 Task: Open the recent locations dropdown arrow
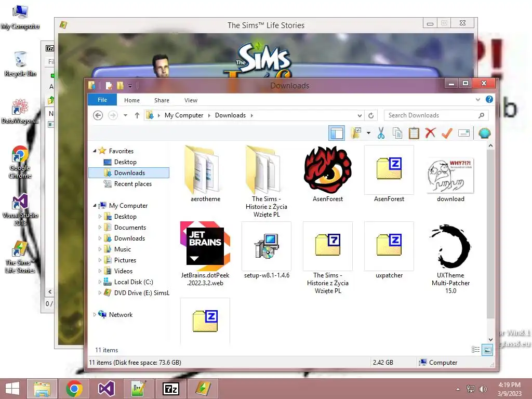pos(126,115)
